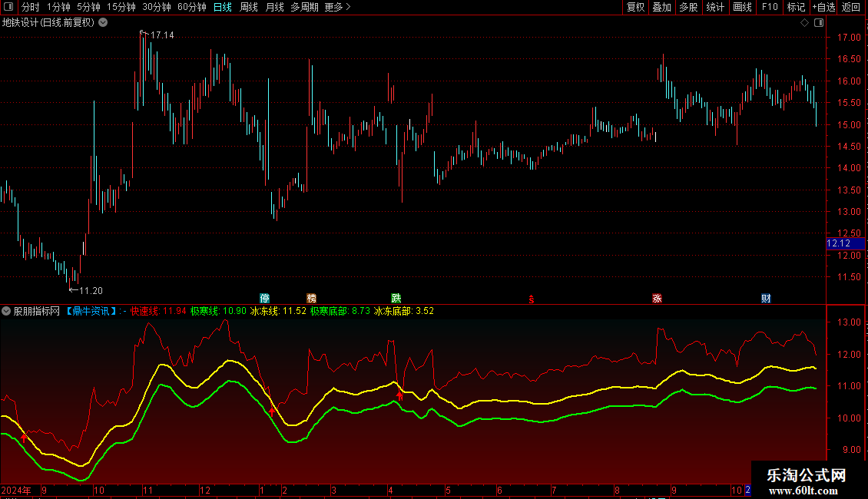Click the 停 event marker icon
This screenshot has height=499, width=868.
[264, 298]
